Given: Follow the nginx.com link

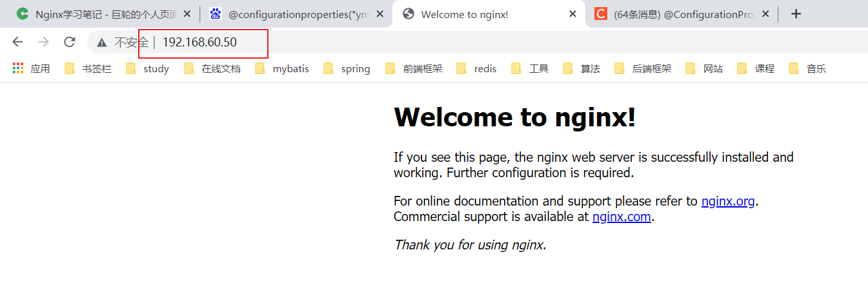Looking at the screenshot, I should 621,217.
